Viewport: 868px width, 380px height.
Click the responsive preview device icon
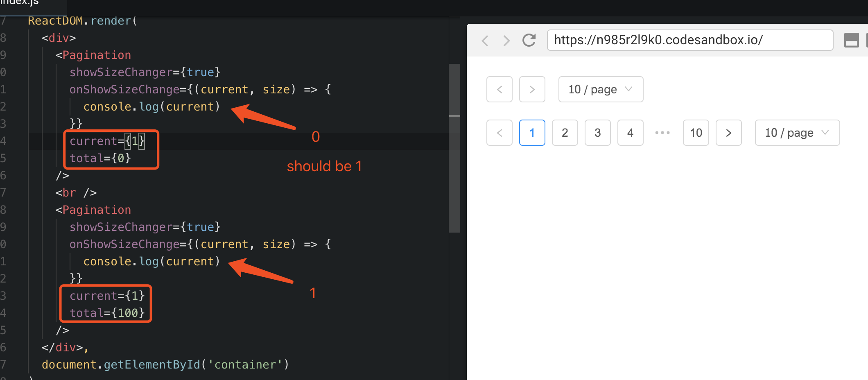[x=852, y=40]
